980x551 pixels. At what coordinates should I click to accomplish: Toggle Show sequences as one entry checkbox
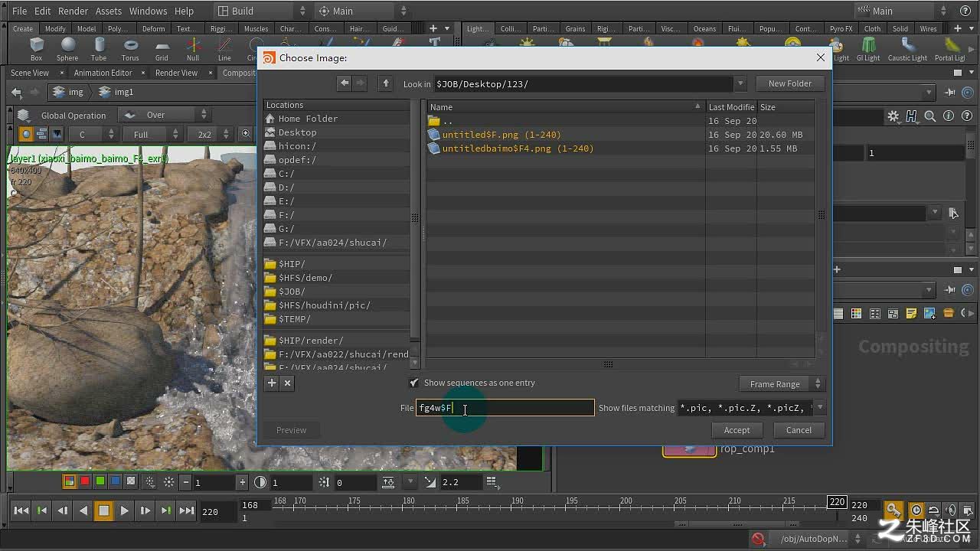click(x=414, y=383)
